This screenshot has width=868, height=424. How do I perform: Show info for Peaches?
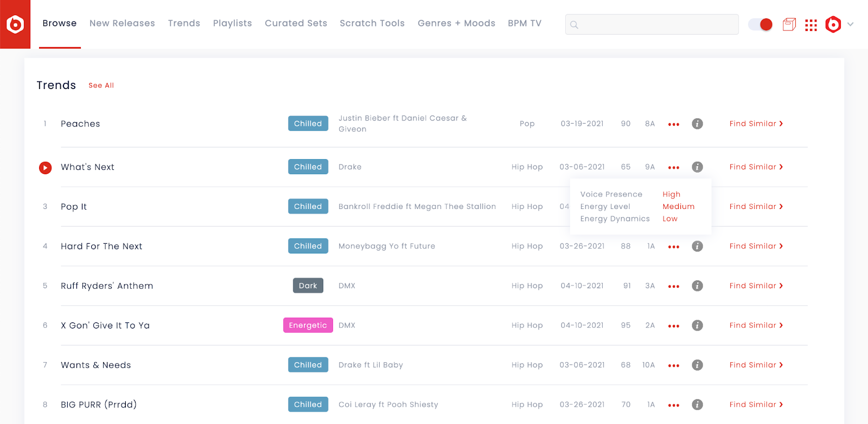coord(698,124)
